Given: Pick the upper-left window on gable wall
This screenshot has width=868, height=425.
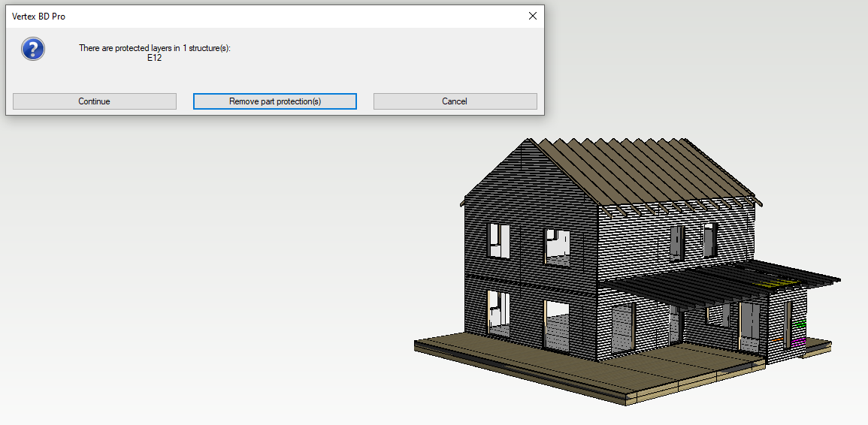Looking at the screenshot, I should click(499, 240).
